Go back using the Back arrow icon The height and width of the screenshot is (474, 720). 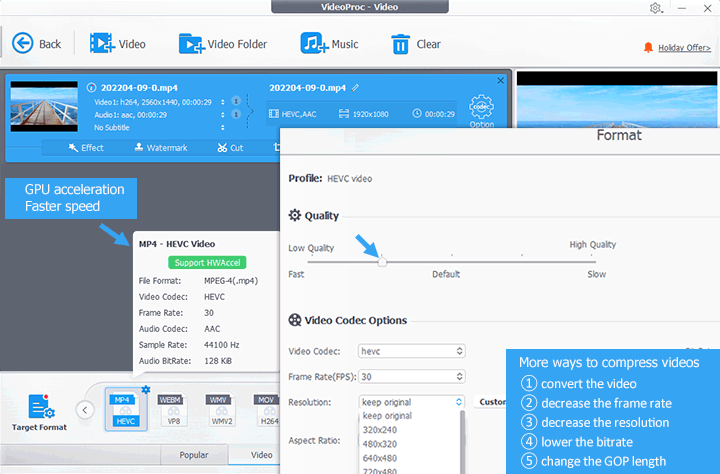[x=22, y=44]
